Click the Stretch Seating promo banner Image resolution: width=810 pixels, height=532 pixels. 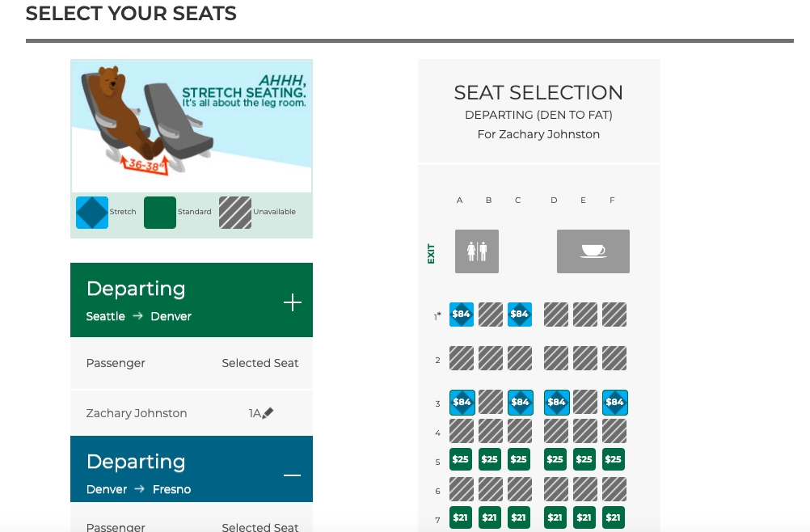pyautogui.click(x=192, y=125)
